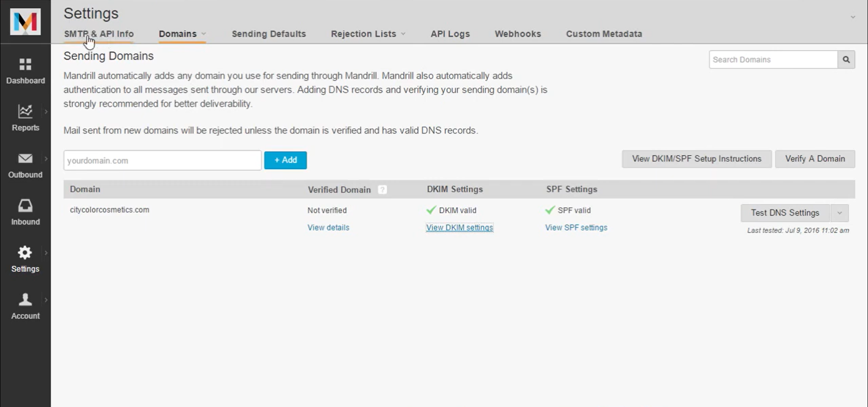Click the citycolorcosmetics.com domain text
The height and width of the screenshot is (407, 868).
click(x=109, y=210)
